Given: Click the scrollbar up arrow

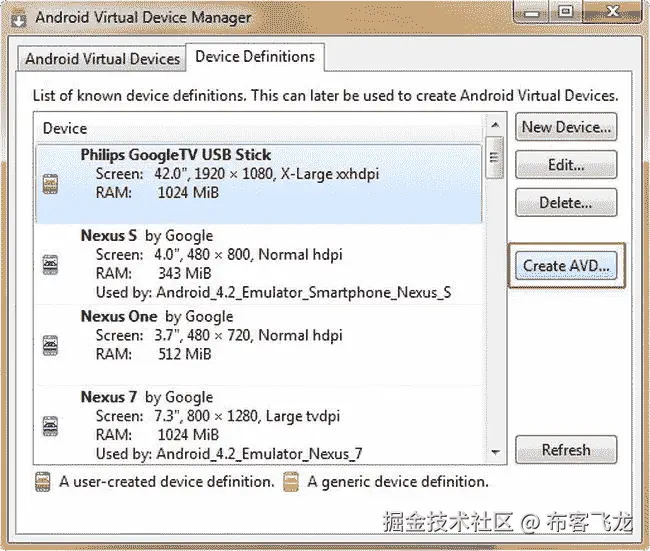Looking at the screenshot, I should (495, 124).
